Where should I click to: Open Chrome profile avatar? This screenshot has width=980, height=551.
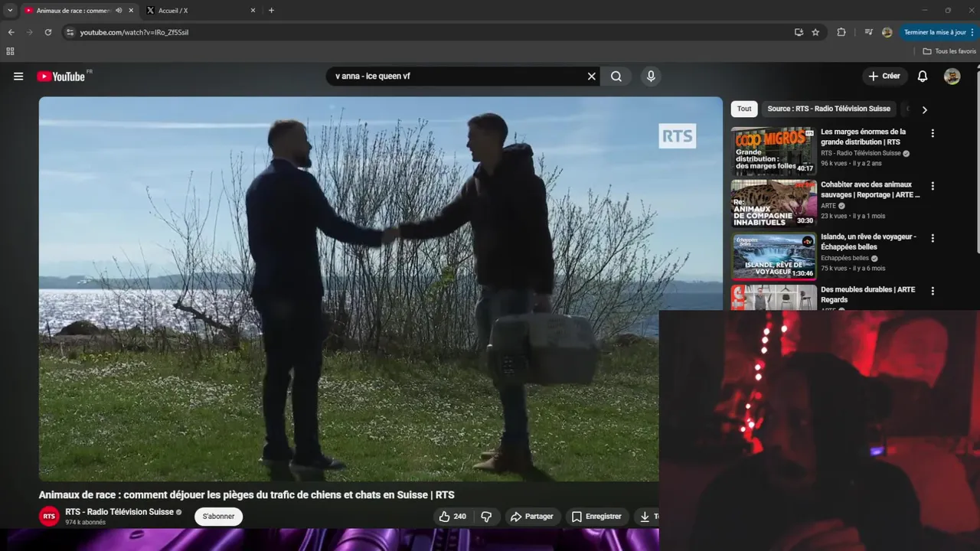point(887,32)
